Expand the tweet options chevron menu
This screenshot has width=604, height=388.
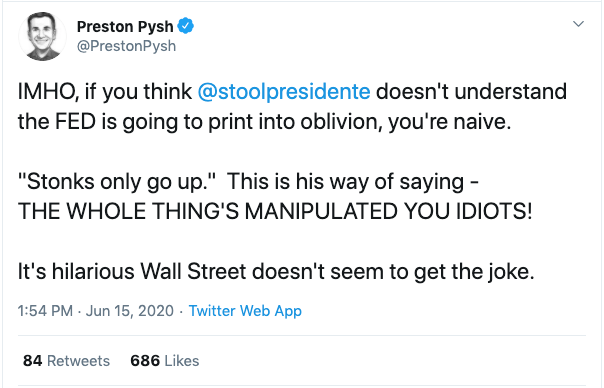coord(578,24)
